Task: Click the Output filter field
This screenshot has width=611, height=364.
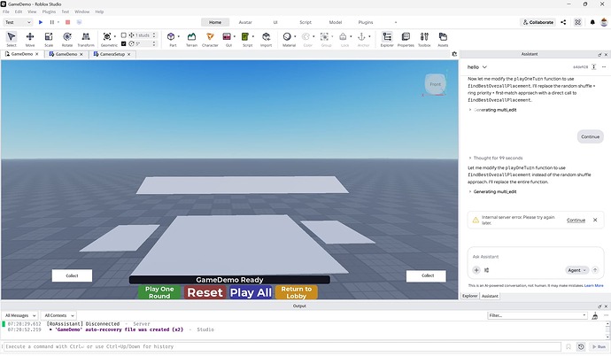Action: click(x=538, y=315)
